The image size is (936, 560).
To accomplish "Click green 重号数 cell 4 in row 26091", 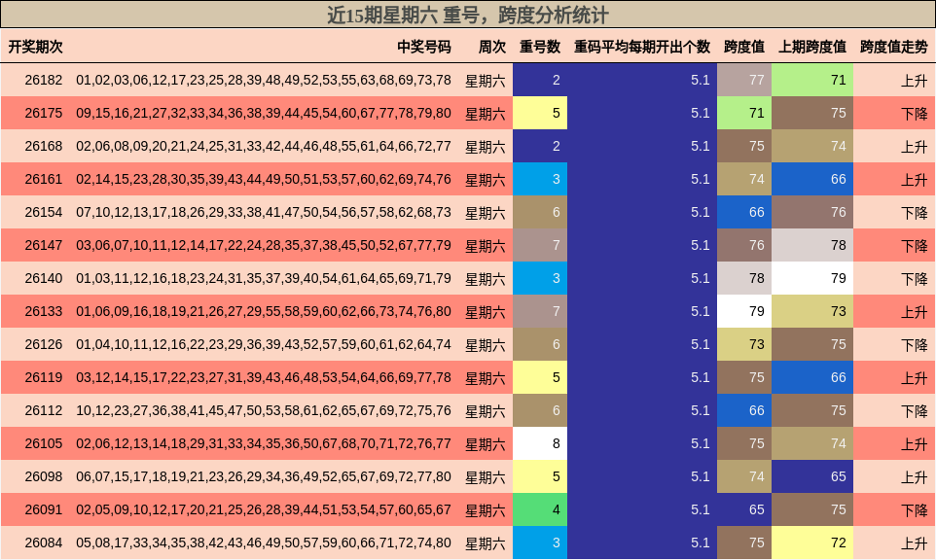I will click(x=540, y=509).
